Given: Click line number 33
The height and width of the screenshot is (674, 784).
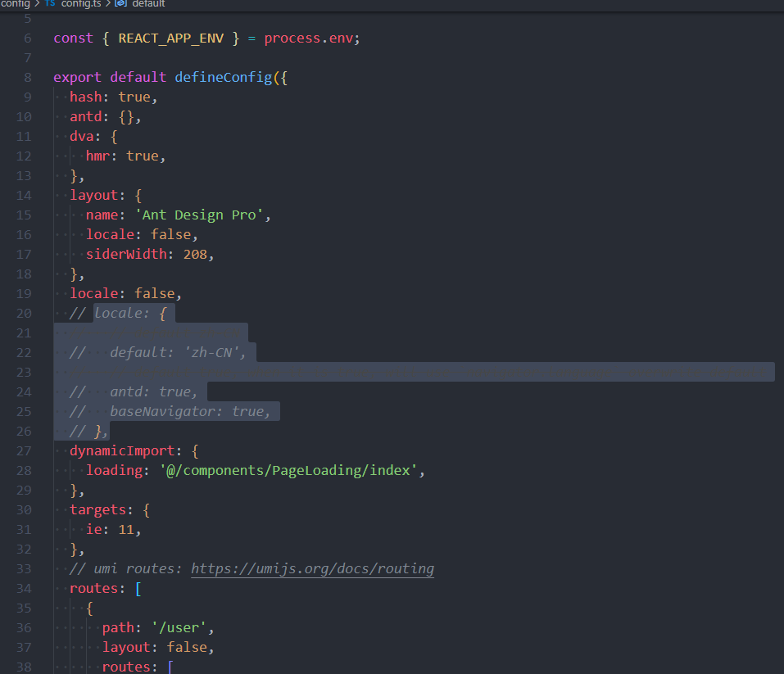Looking at the screenshot, I should (24, 568).
